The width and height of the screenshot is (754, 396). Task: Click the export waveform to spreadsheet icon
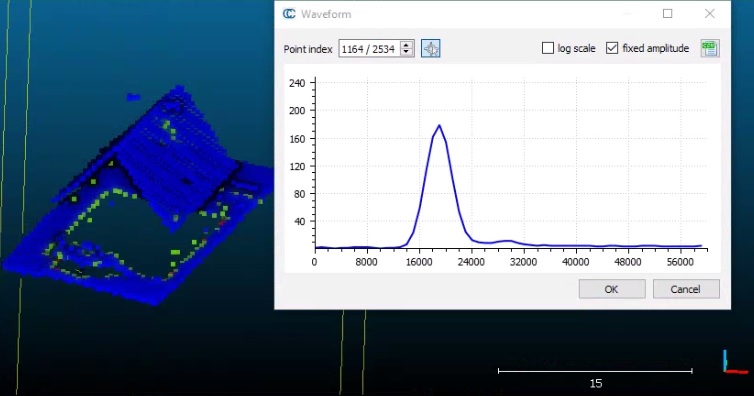[710, 49]
